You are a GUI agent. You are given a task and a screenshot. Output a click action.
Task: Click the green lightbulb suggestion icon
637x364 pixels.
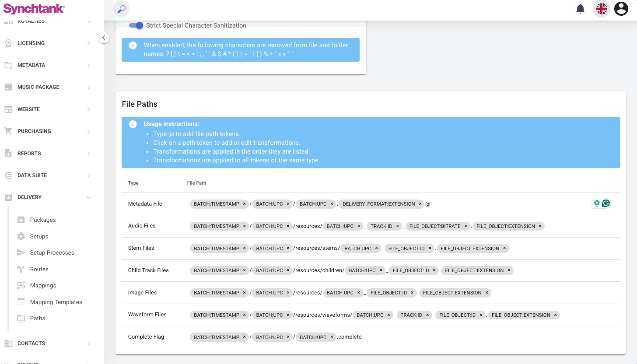[597, 203]
